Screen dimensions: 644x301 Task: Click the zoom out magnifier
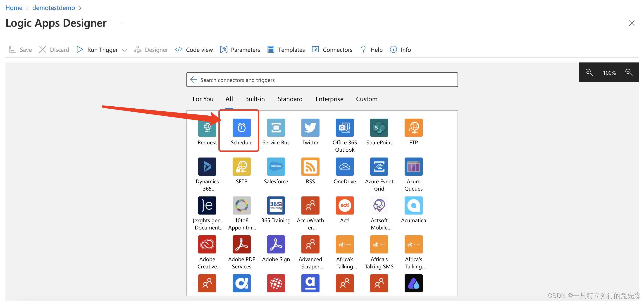(629, 72)
